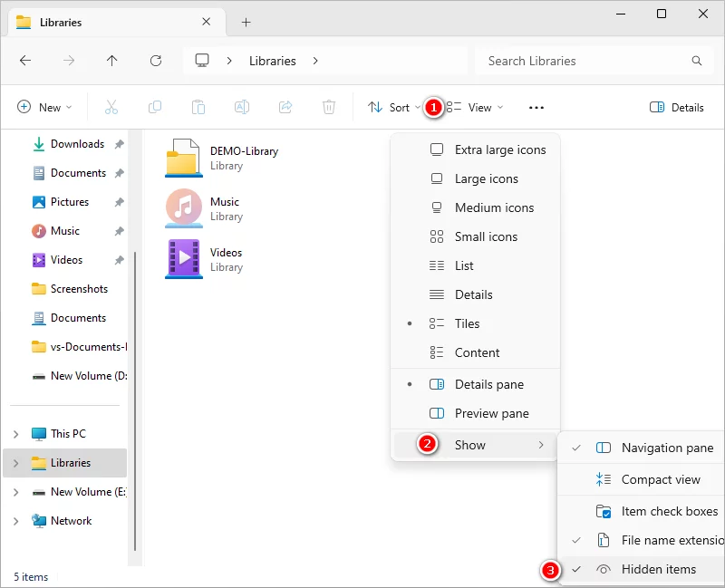725x588 pixels.
Task: Click the Rename icon in toolbar
Action: 242,107
